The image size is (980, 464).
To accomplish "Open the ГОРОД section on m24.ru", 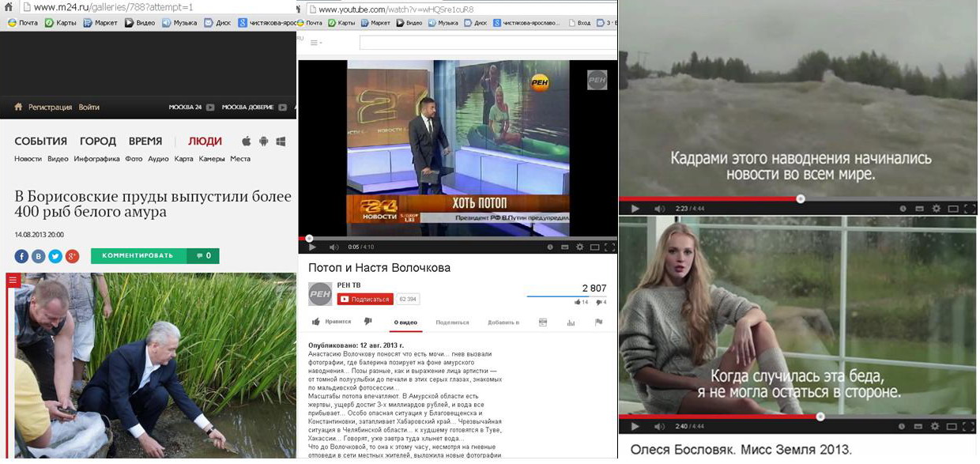I will [x=98, y=141].
